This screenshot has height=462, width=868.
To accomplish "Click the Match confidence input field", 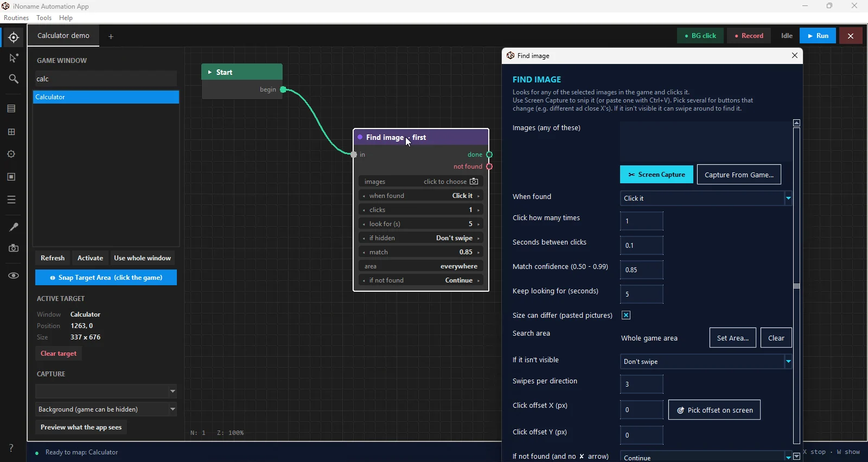I will pos(641,269).
